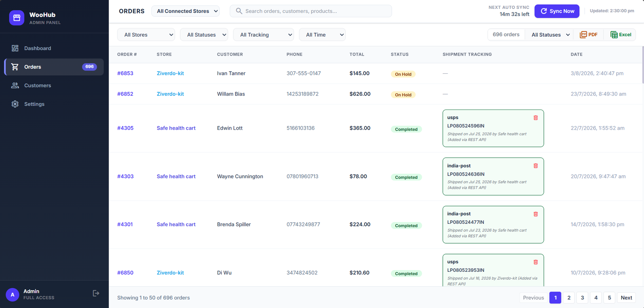Click the Customers people icon

click(15, 85)
